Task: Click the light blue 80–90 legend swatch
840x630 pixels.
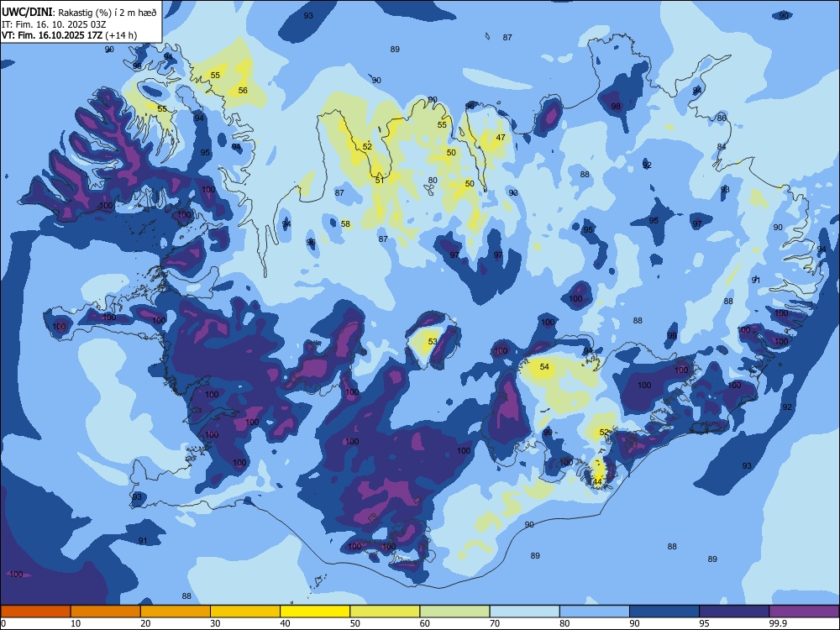Action: click(x=595, y=612)
